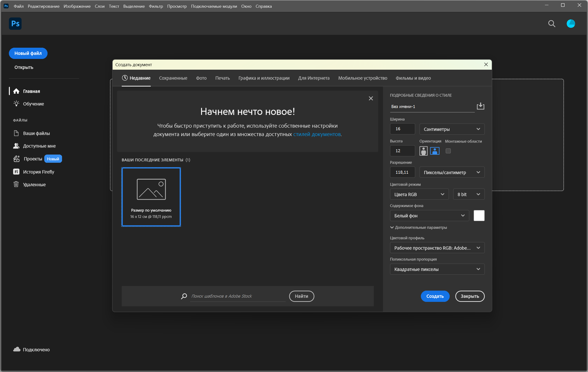Select the default size preset thumbnail
The width and height of the screenshot is (588, 372).
pyautogui.click(x=151, y=197)
